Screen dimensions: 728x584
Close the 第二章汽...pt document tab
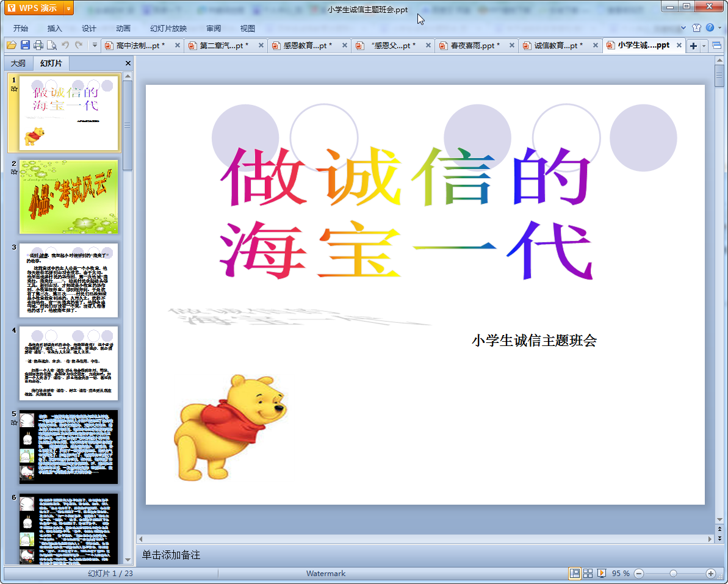pos(261,46)
